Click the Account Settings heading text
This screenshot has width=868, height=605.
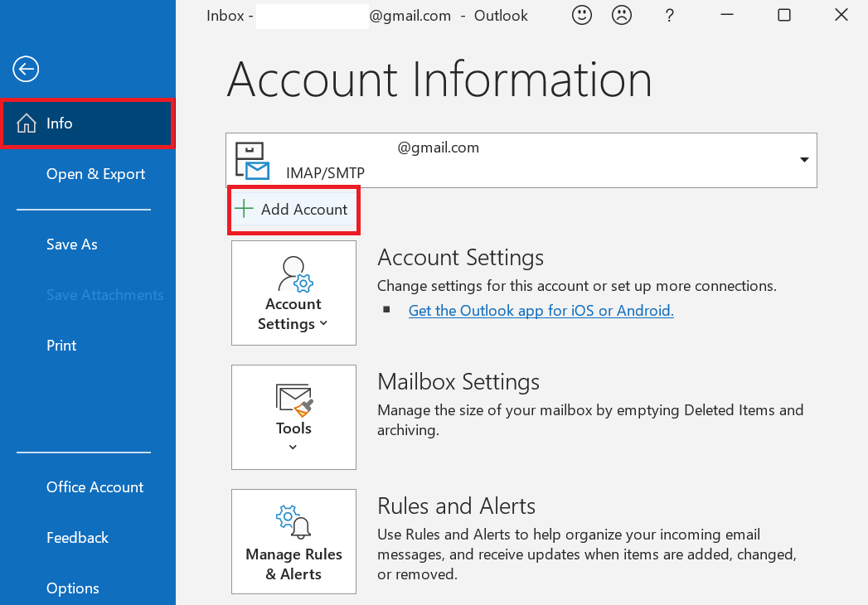461,258
